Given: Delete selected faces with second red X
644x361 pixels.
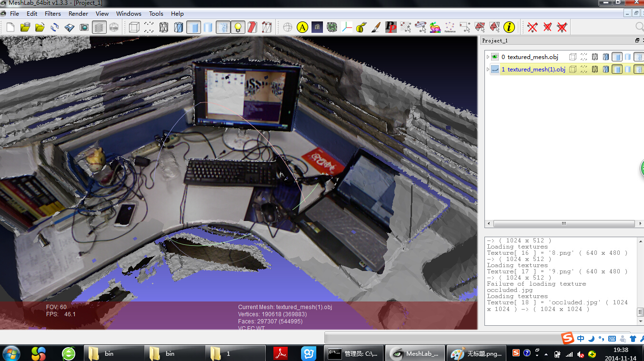Looking at the screenshot, I should click(547, 27).
